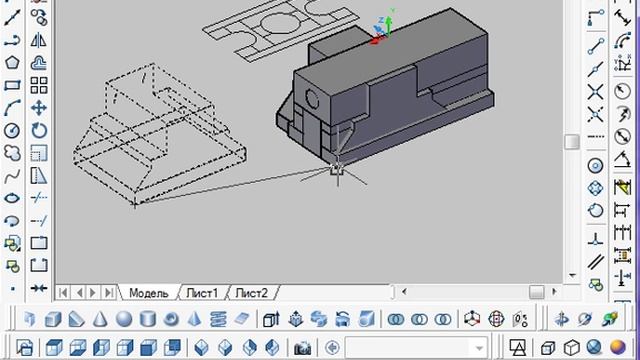Select the Rotate tool
The height and width of the screenshot is (360, 640).
tap(39, 131)
